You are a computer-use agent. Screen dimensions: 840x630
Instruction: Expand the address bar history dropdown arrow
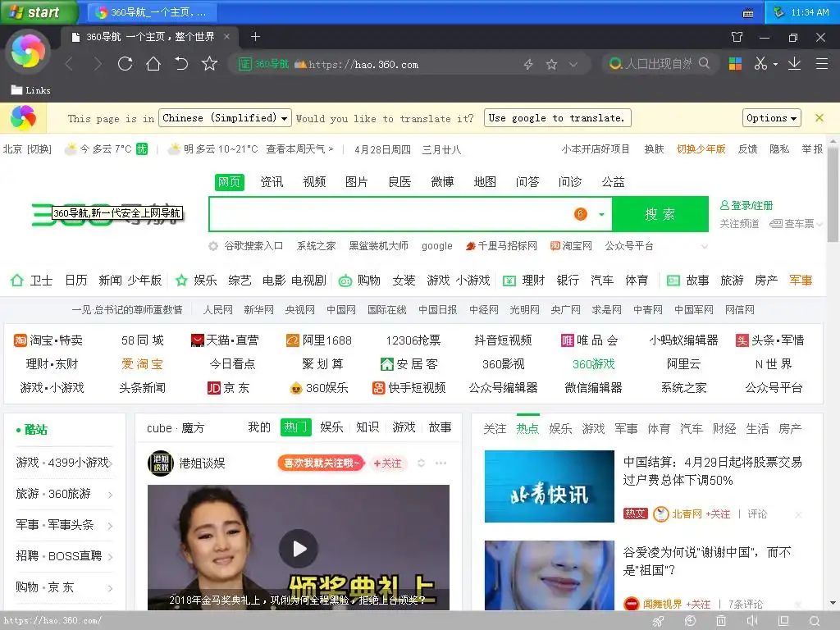click(573, 64)
